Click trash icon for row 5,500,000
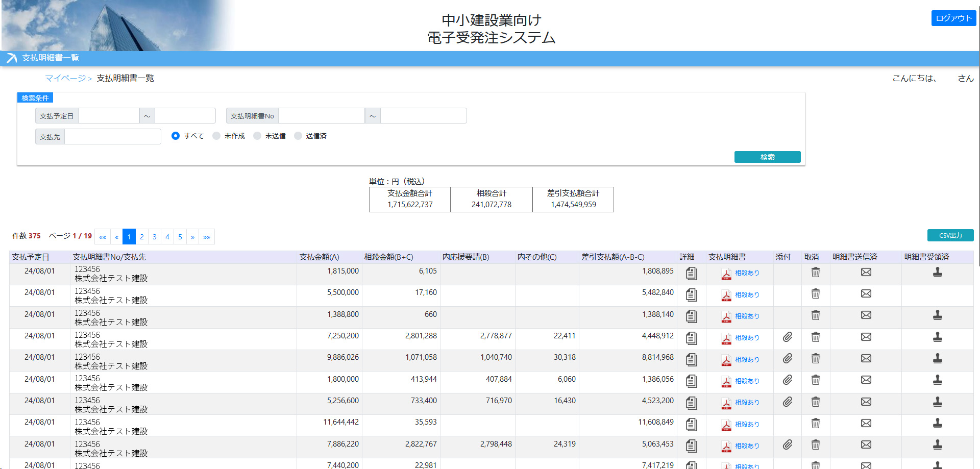980x469 pixels. [x=816, y=293]
